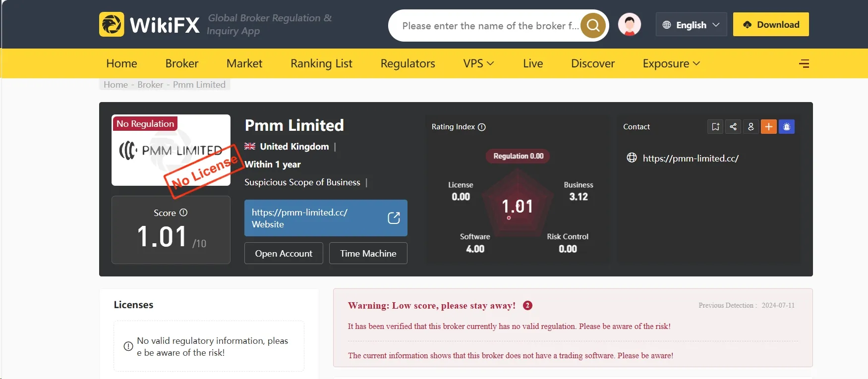Open the user avatar profile icon
The height and width of the screenshot is (379, 868).
tap(630, 25)
